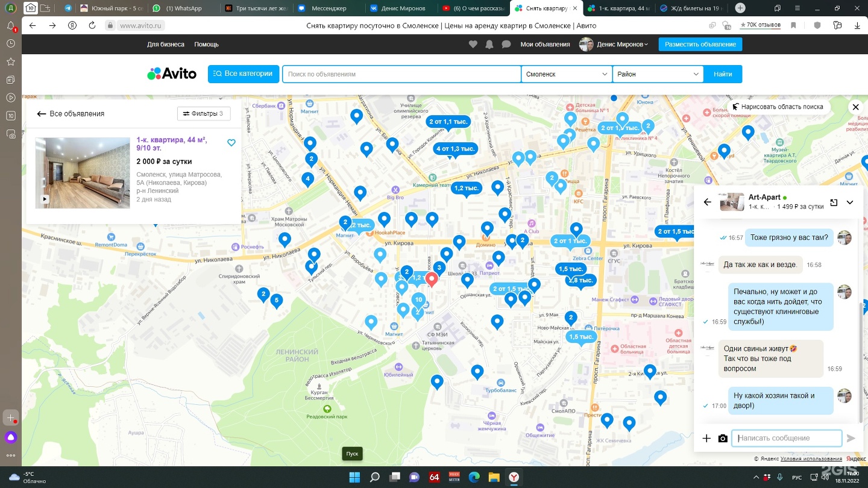Go back to Все объявления list

click(x=71, y=114)
